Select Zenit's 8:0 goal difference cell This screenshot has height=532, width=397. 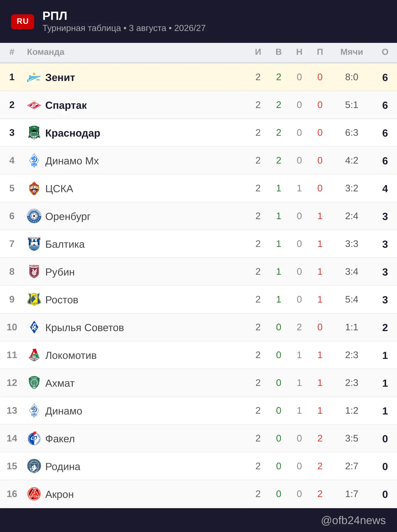pos(352,77)
